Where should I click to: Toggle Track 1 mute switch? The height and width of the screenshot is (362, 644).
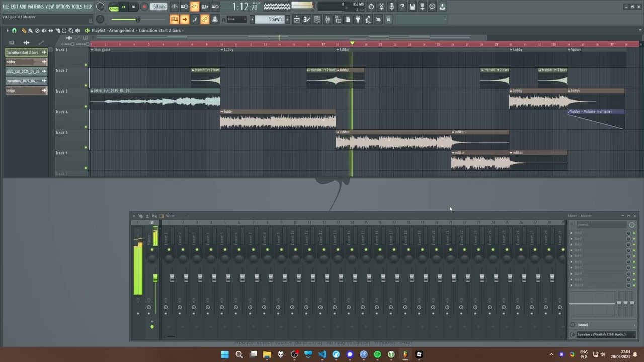coord(86,65)
